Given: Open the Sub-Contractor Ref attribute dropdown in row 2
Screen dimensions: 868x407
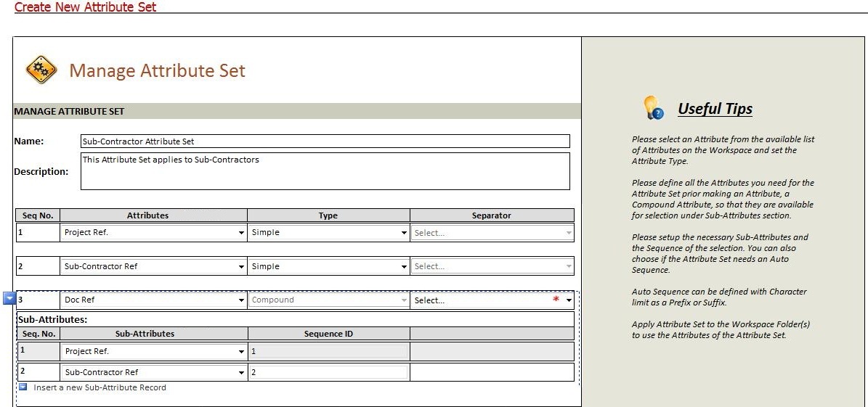Looking at the screenshot, I should pos(240,266).
